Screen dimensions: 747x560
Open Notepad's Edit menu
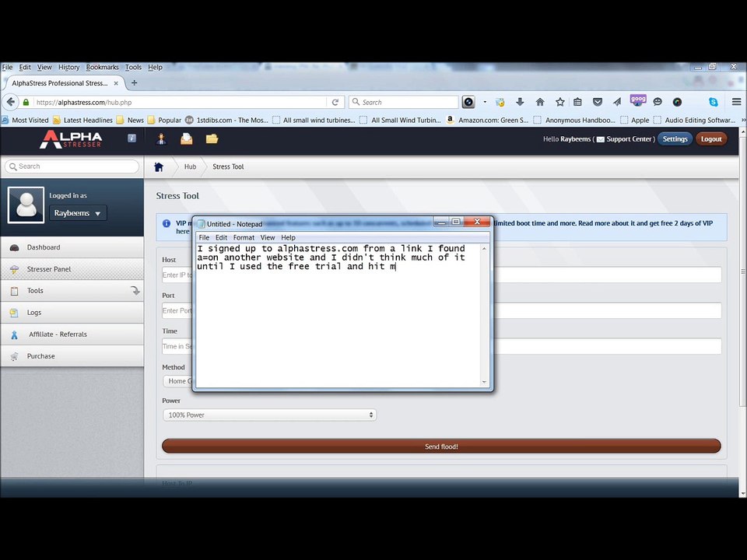pyautogui.click(x=221, y=237)
